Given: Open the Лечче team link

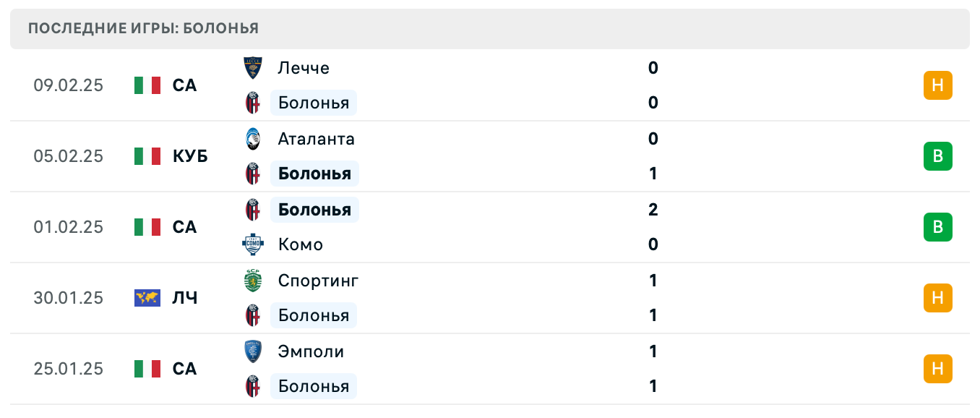Looking at the screenshot, I should point(304,68).
